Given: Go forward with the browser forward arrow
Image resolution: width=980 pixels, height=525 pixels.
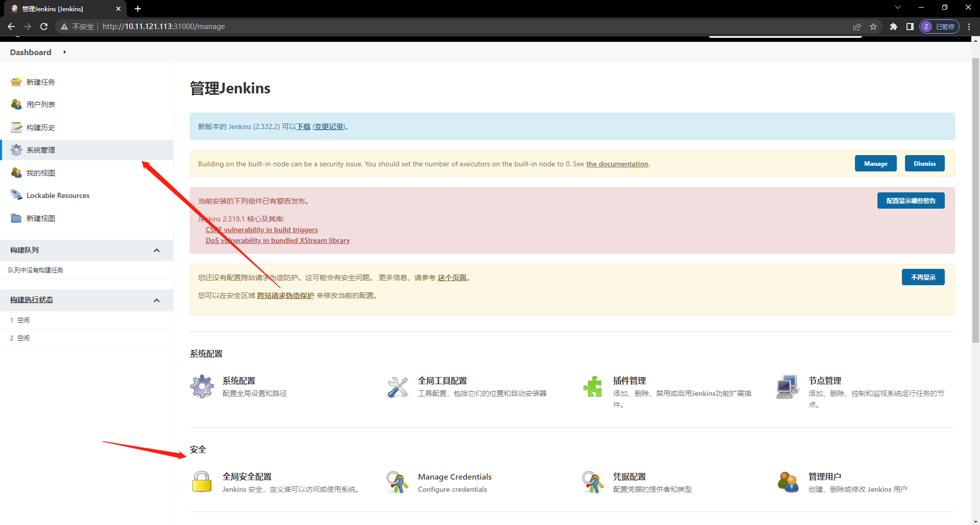Looking at the screenshot, I should coord(28,27).
